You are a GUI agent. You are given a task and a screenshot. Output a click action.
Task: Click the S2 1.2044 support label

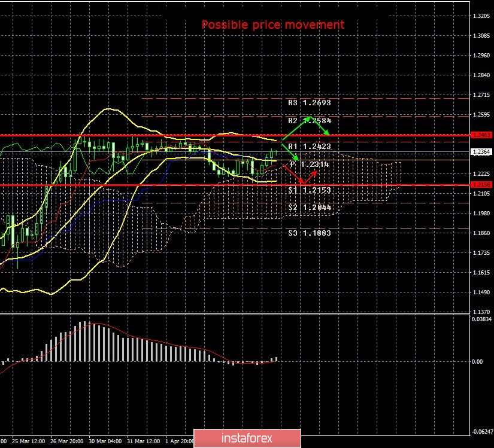tap(309, 207)
